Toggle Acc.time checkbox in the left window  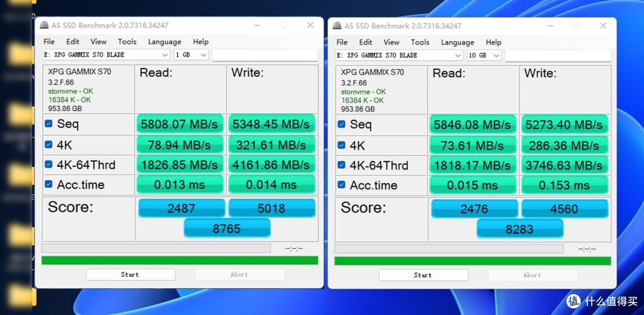coord(48,184)
